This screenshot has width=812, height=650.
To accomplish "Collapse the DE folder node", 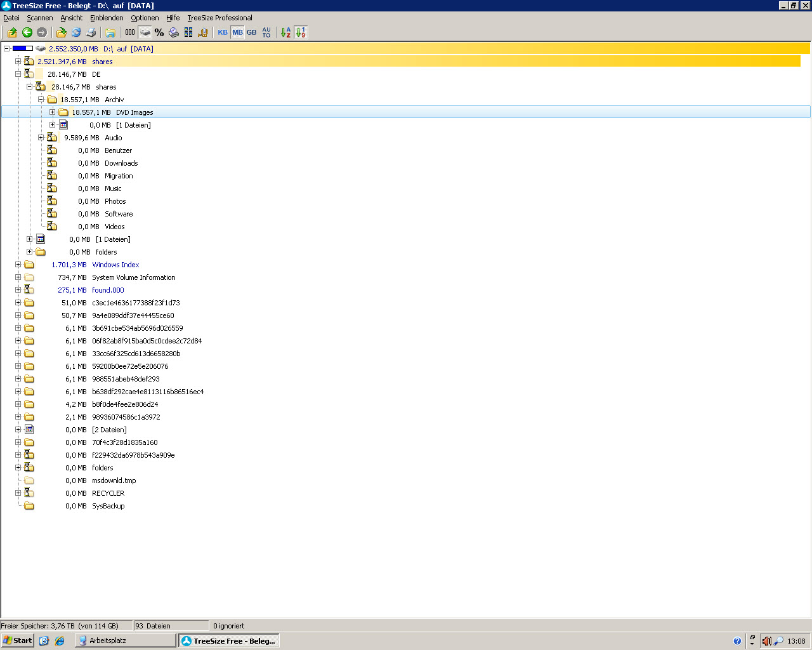I will (x=18, y=74).
